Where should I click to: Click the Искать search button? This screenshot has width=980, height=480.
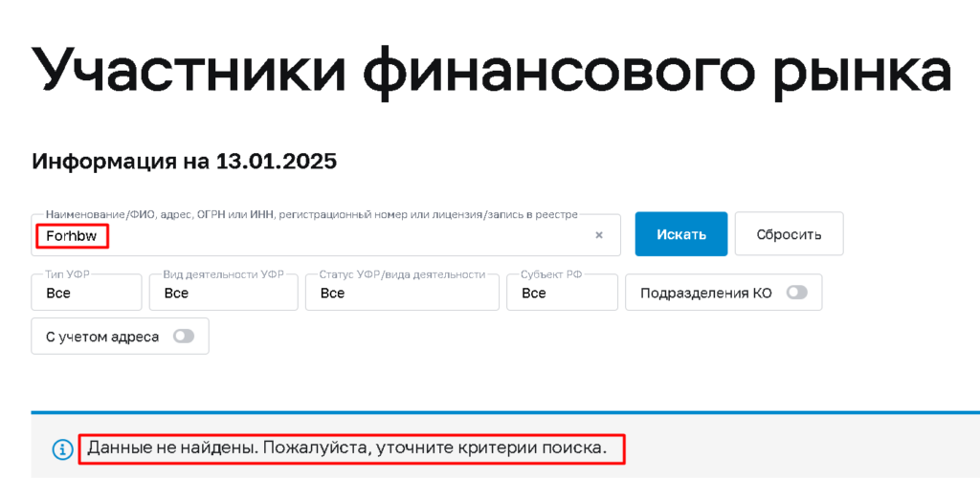tap(681, 234)
